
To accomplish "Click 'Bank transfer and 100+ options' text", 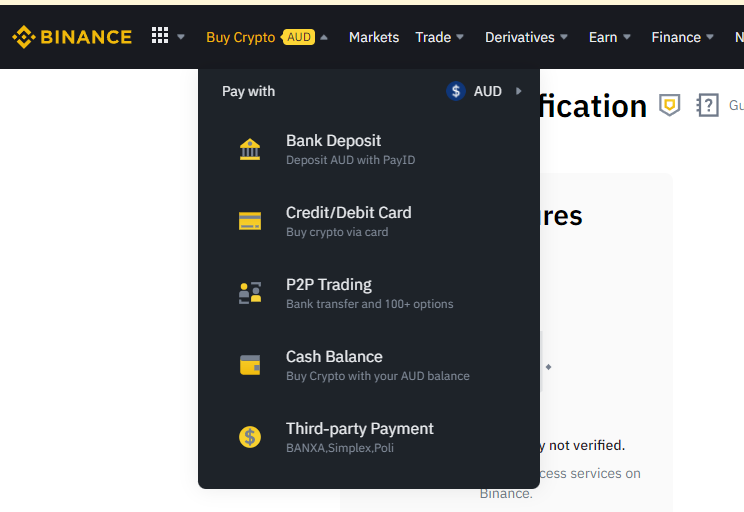I will 370,304.
